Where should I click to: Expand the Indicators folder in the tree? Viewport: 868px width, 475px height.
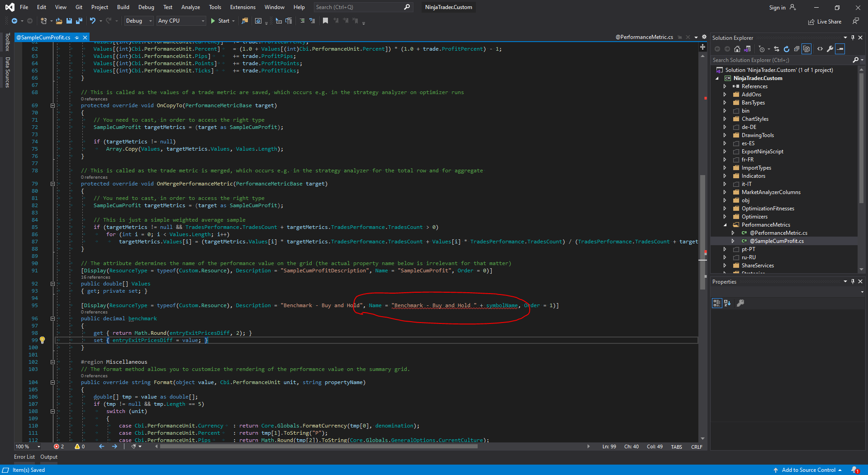(x=725, y=176)
